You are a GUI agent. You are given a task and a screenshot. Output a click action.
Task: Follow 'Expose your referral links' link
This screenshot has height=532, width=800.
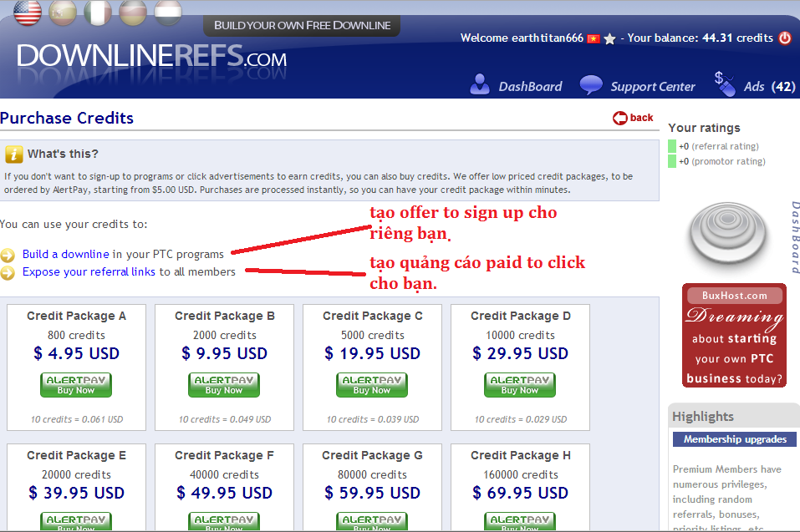(x=89, y=271)
